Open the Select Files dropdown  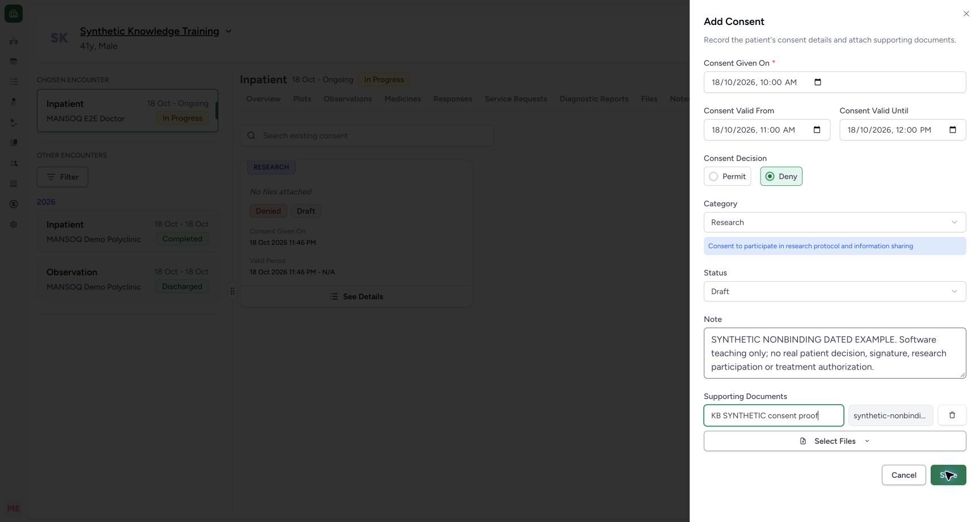[x=835, y=441]
